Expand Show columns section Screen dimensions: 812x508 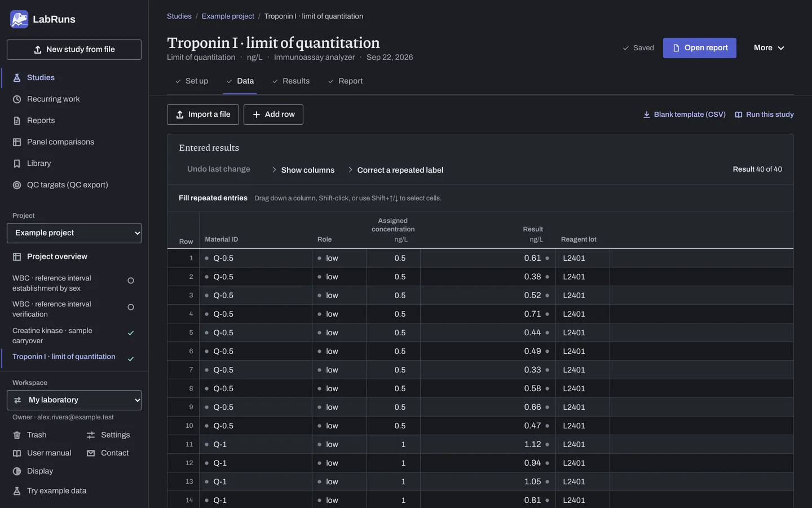[303, 170]
